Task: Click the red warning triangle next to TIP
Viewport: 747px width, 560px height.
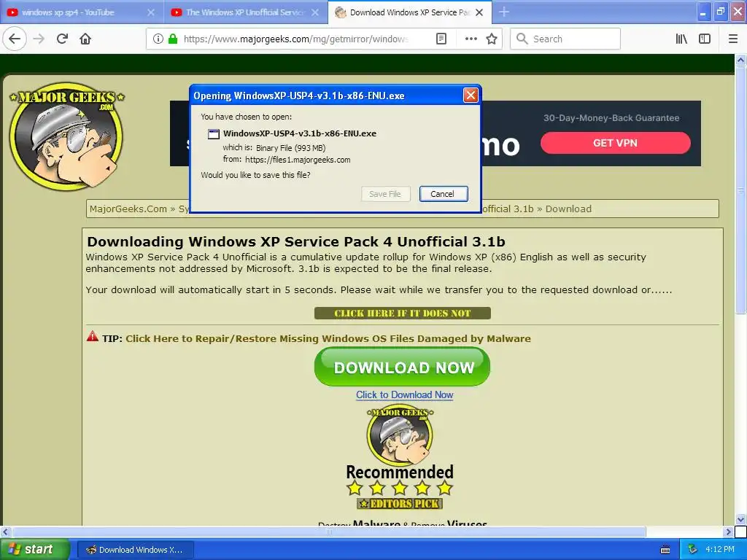Action: click(93, 337)
